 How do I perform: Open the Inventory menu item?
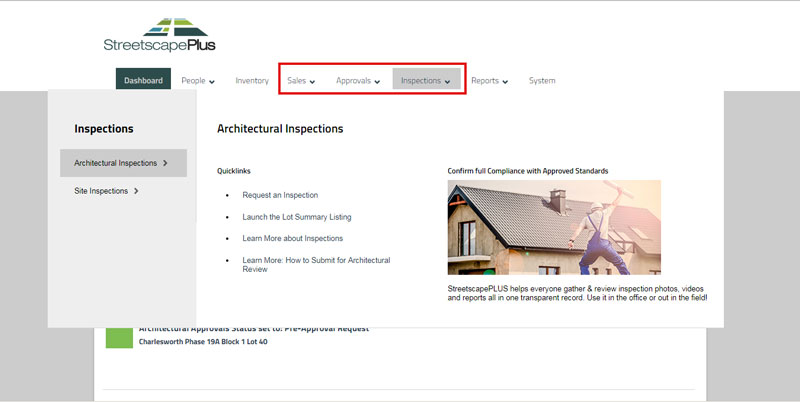pos(252,81)
